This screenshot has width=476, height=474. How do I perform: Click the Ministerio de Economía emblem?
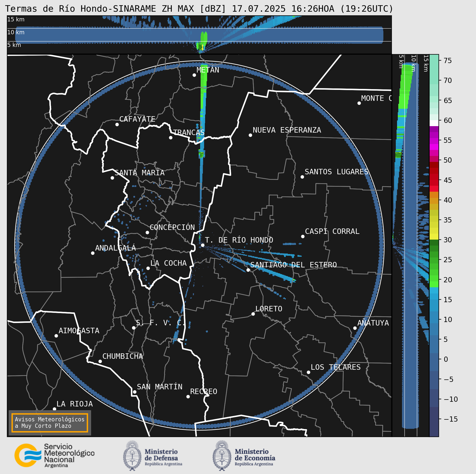[222, 456]
